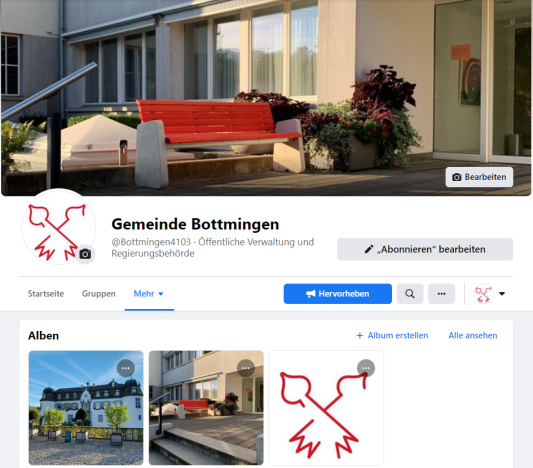Open the three-dots page options button
The image size is (533, 468).
coord(441,294)
